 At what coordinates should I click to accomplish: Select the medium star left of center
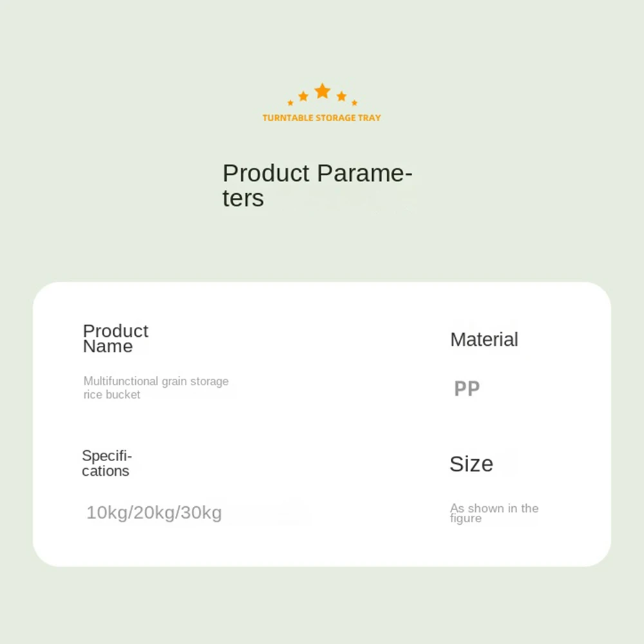pyautogui.click(x=303, y=96)
